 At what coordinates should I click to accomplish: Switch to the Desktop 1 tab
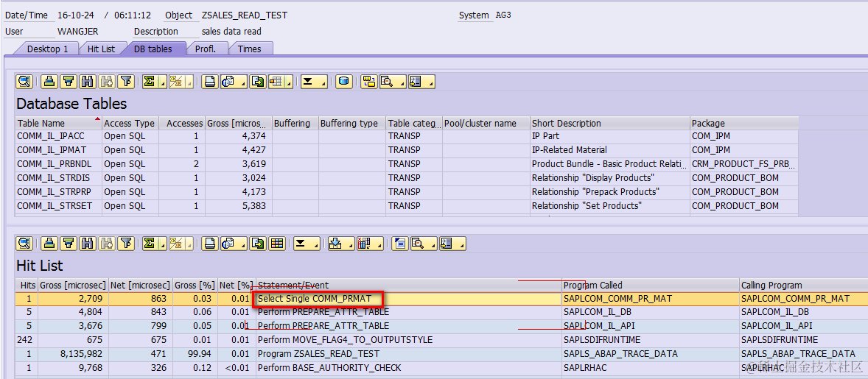coord(48,49)
